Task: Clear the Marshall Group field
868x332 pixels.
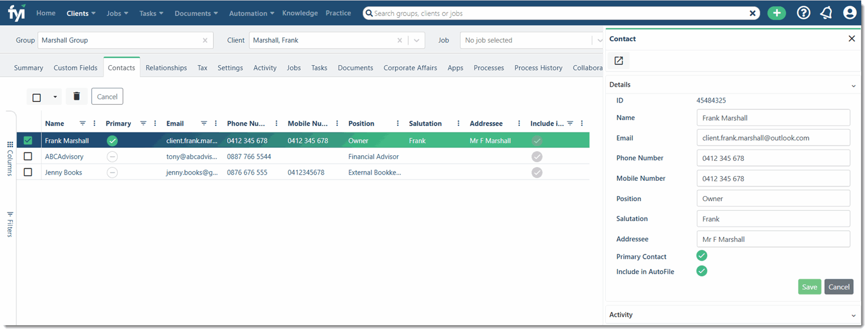Action: pos(205,40)
